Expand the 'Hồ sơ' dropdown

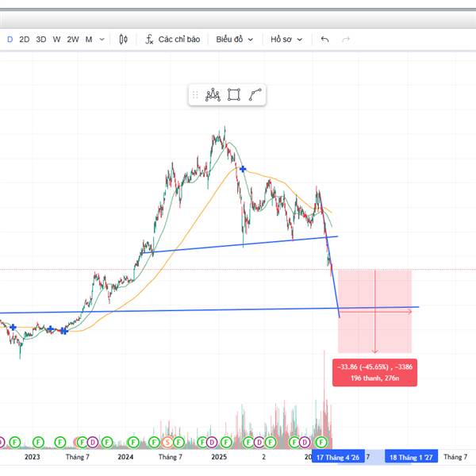click(x=286, y=40)
